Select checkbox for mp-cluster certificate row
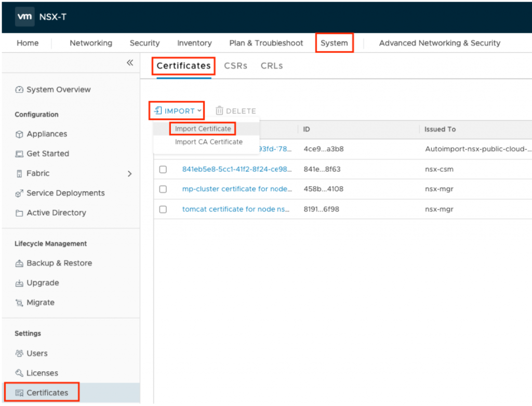Image resolution: width=532 pixels, height=406 pixels. pyautogui.click(x=163, y=189)
